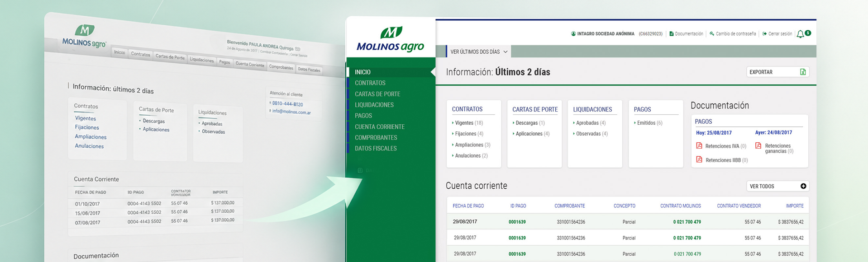Click the key icon for Cambio de contraseña

pyautogui.click(x=712, y=34)
